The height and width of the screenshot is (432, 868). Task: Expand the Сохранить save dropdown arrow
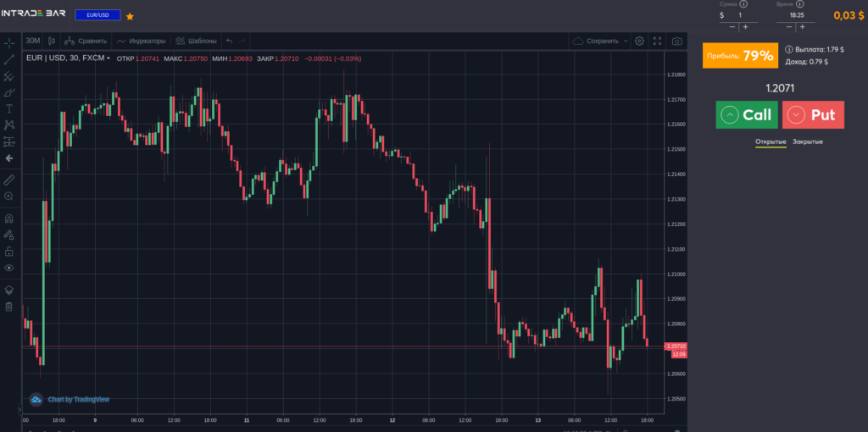click(626, 41)
